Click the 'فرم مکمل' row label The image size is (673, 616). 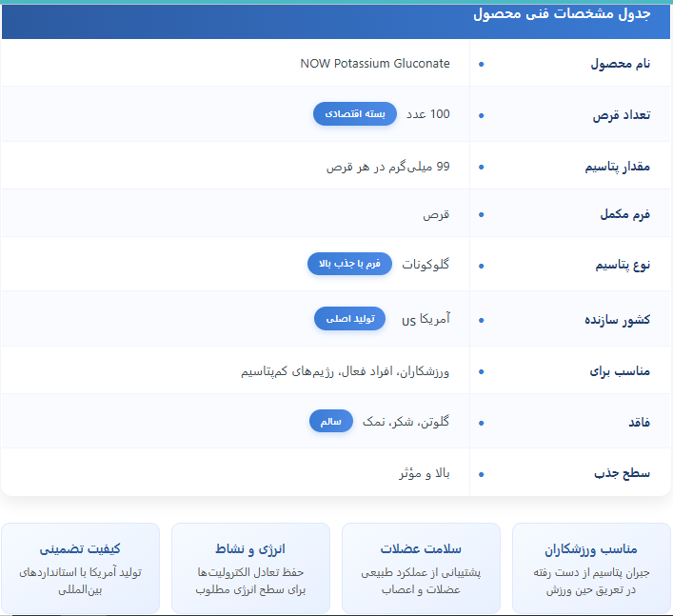(x=624, y=214)
